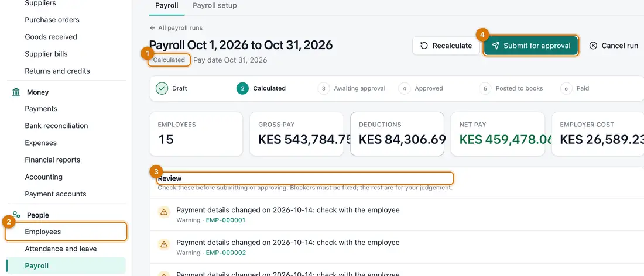Click the warning icon for EMP-000001
This screenshot has height=276, width=644.
coord(164,212)
